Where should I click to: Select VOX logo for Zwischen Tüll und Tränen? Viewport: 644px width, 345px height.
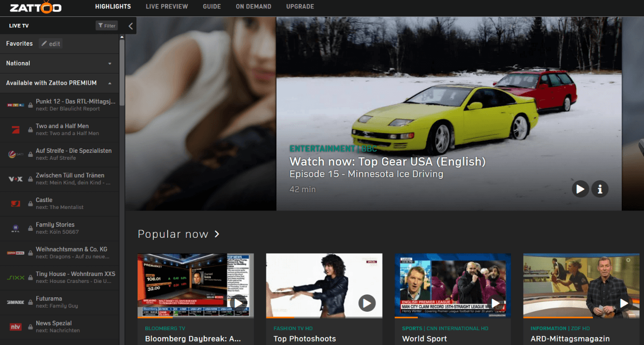click(x=15, y=179)
